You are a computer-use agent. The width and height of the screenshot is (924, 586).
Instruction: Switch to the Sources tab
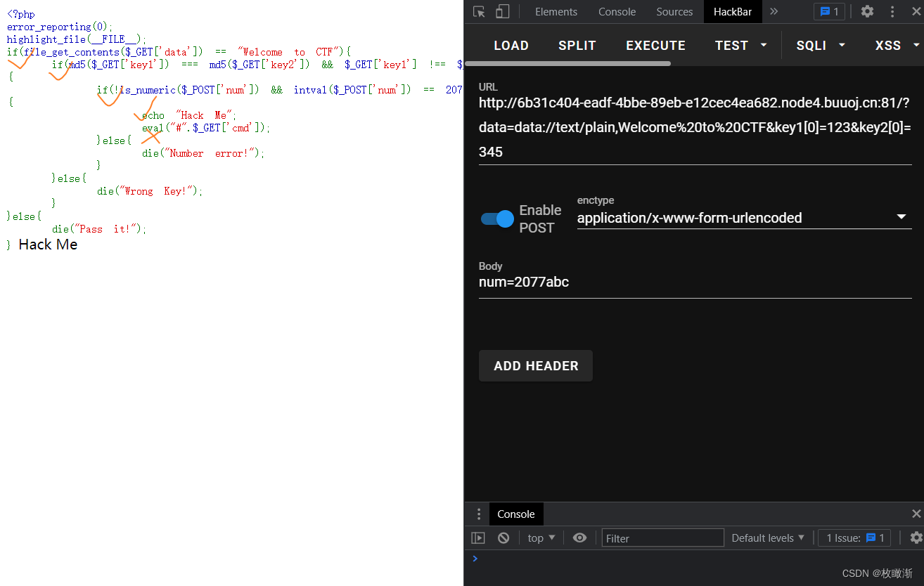(x=674, y=11)
